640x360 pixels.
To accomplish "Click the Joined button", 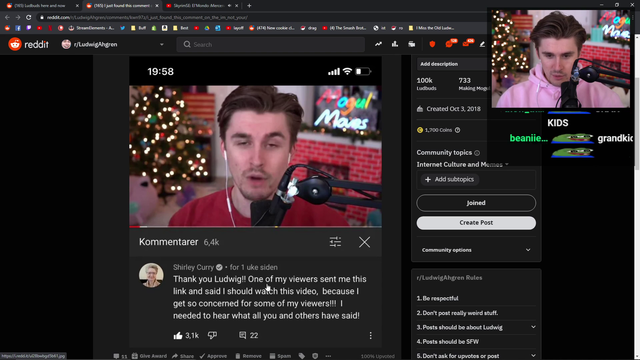I will 476,203.
